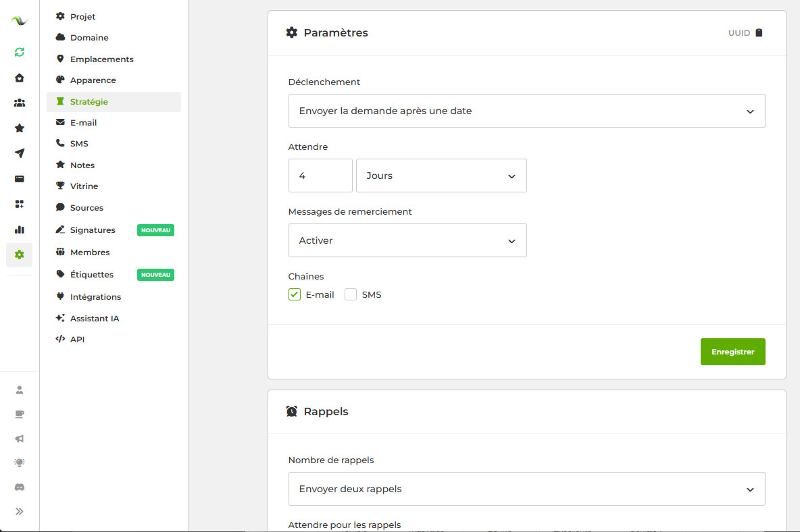Expand sidebar with double chevron icon

(20, 511)
